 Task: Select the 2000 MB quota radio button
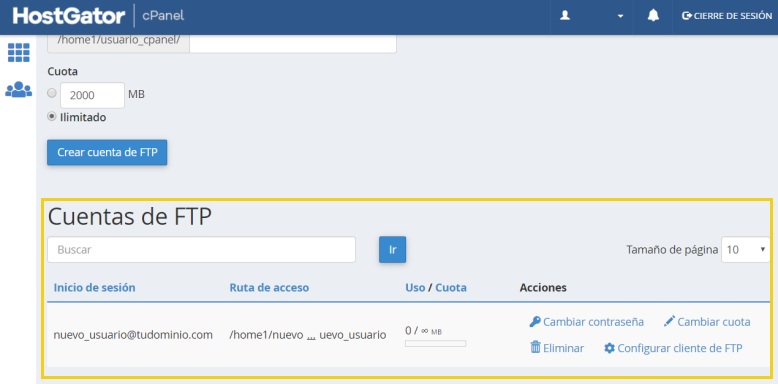[x=52, y=93]
